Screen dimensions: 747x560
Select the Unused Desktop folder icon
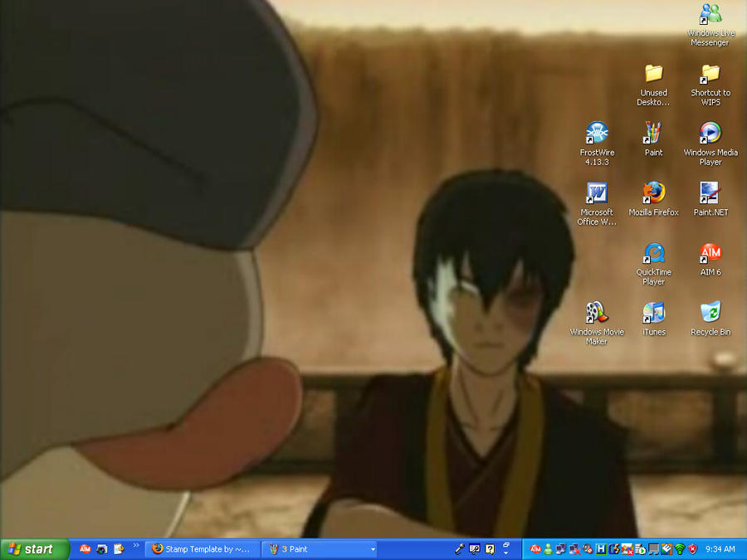coord(654,85)
